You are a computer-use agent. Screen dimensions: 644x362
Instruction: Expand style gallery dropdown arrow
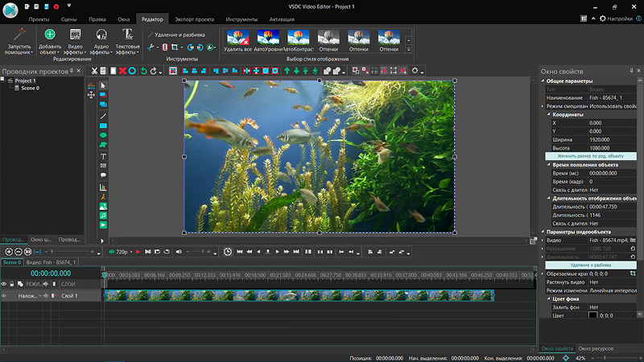(x=408, y=49)
